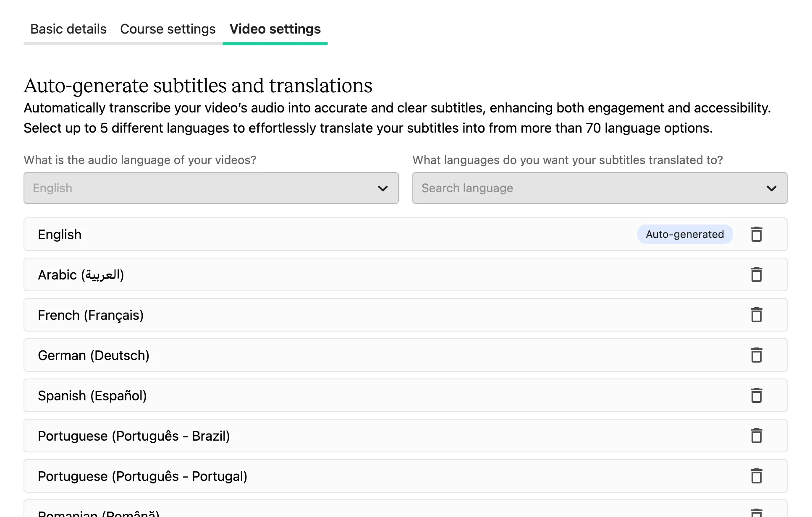Viewport: 812px width, 517px height.
Task: Select the Arabic language row label
Action: pyautogui.click(x=81, y=275)
